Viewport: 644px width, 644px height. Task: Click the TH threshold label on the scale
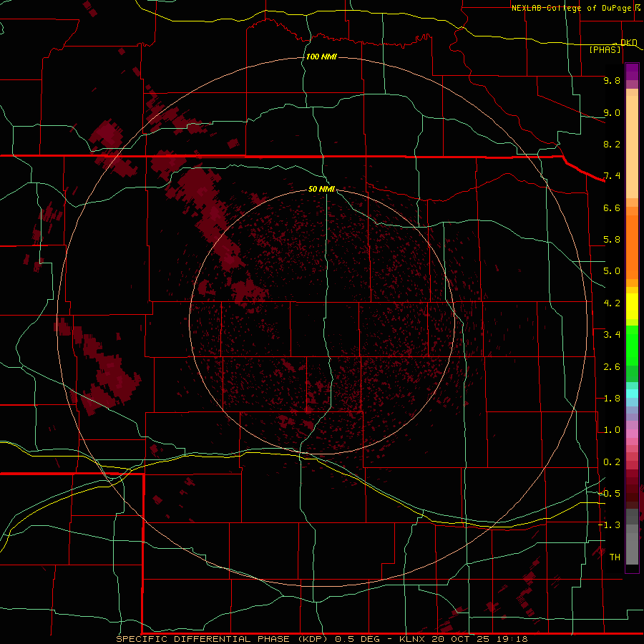[615, 557]
